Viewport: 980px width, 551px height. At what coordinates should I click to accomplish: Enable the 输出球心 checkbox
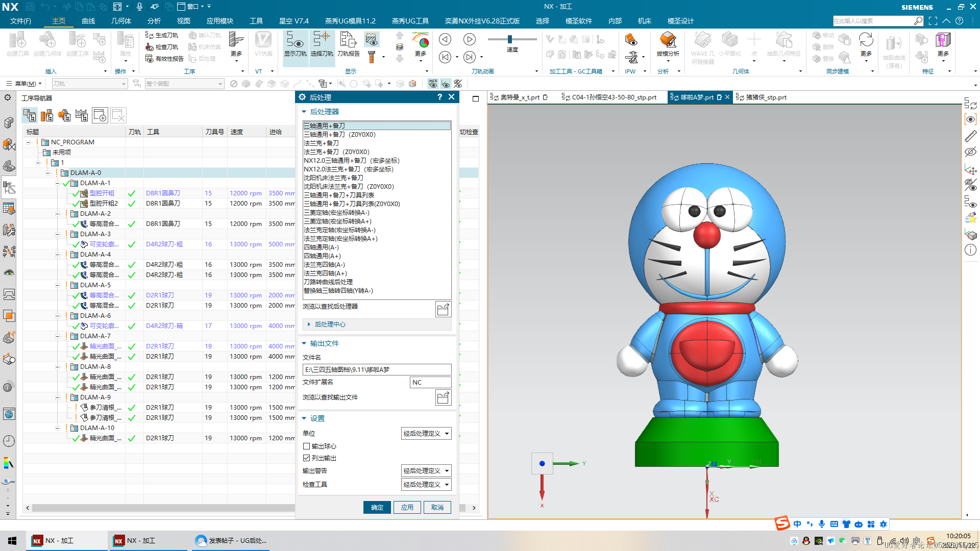pos(306,446)
